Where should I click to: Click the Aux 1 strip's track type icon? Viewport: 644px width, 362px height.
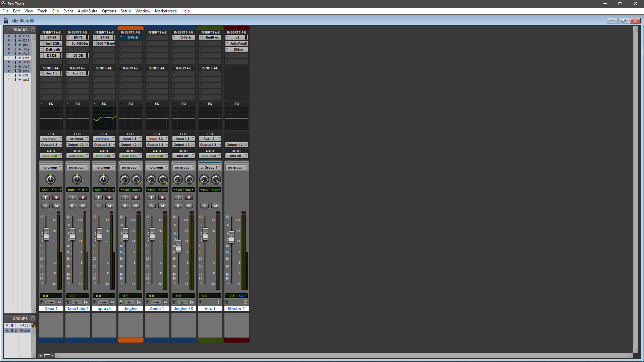point(219,302)
